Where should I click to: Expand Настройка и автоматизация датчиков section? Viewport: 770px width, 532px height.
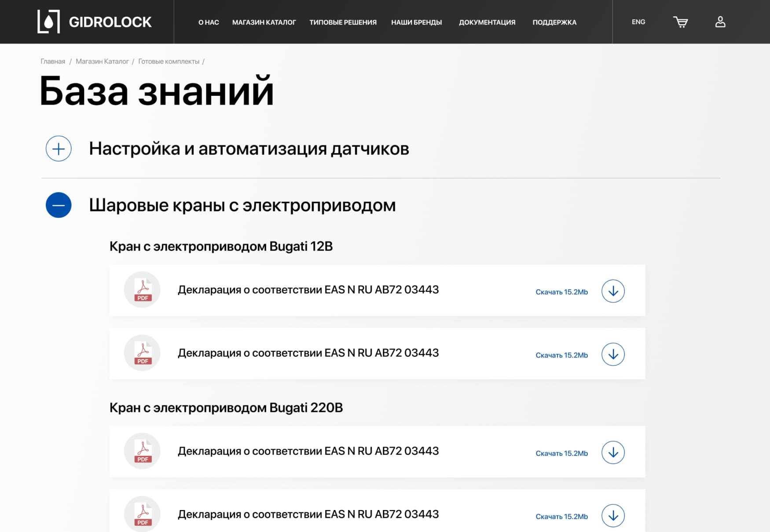point(59,149)
